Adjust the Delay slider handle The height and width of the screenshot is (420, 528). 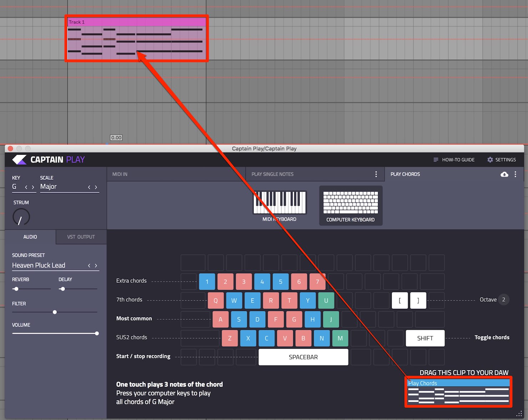[x=63, y=289]
